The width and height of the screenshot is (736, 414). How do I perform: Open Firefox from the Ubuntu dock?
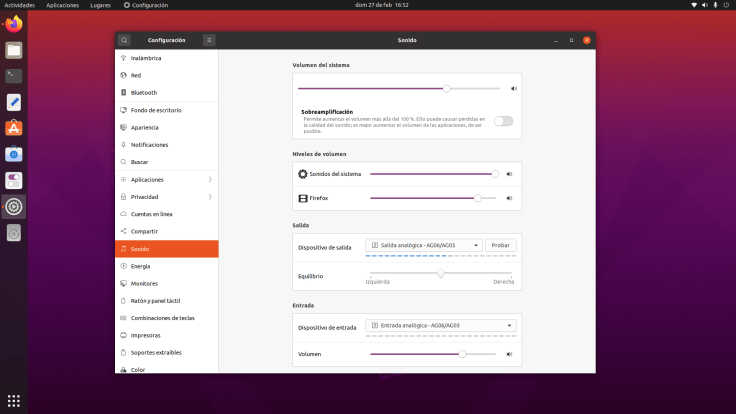point(13,24)
